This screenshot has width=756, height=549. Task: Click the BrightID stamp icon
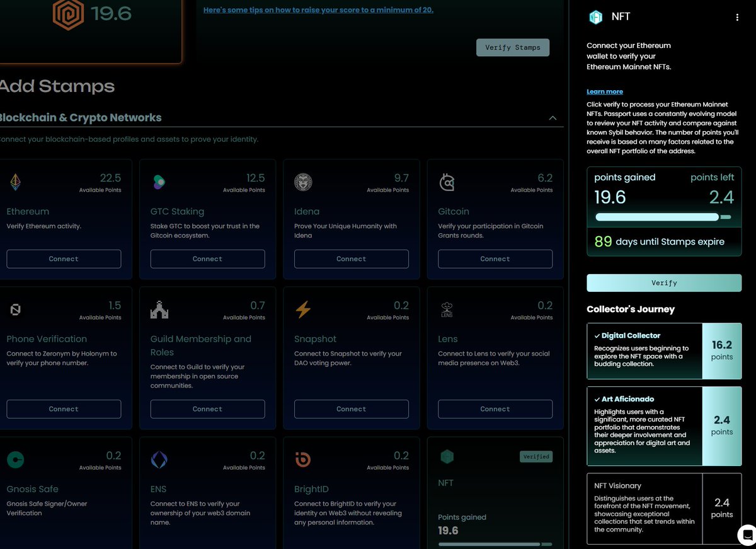pyautogui.click(x=303, y=460)
